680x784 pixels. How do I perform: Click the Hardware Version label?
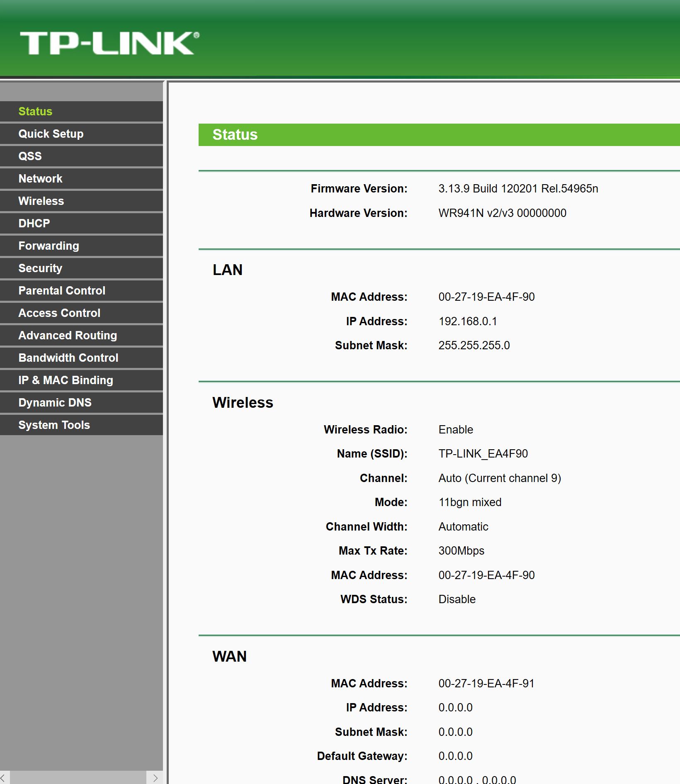click(359, 213)
